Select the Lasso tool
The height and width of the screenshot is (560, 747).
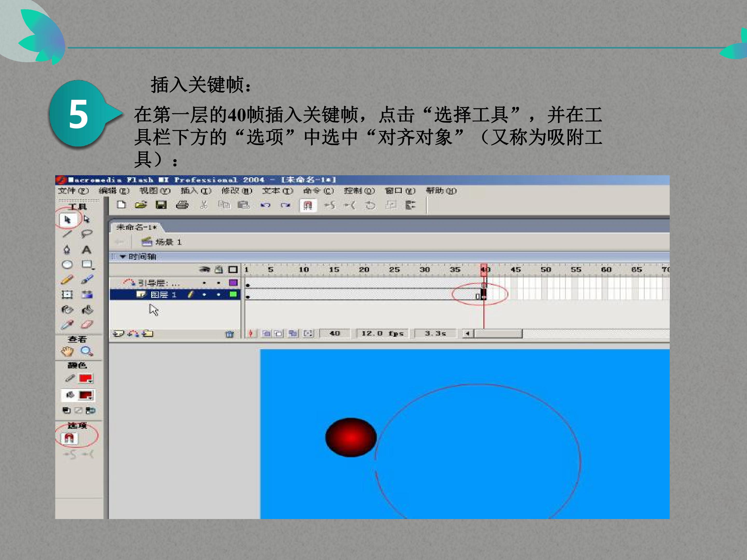86,234
